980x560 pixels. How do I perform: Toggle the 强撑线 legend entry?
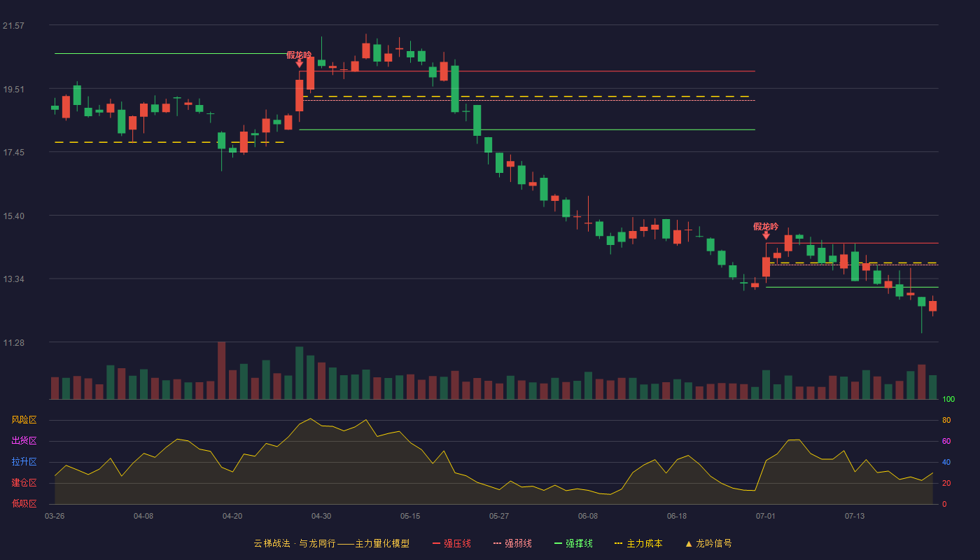coord(573,543)
